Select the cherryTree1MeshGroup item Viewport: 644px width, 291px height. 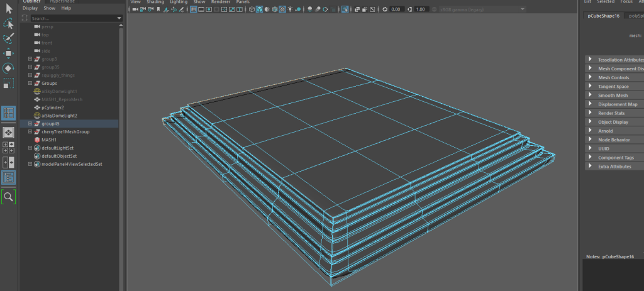pos(65,132)
